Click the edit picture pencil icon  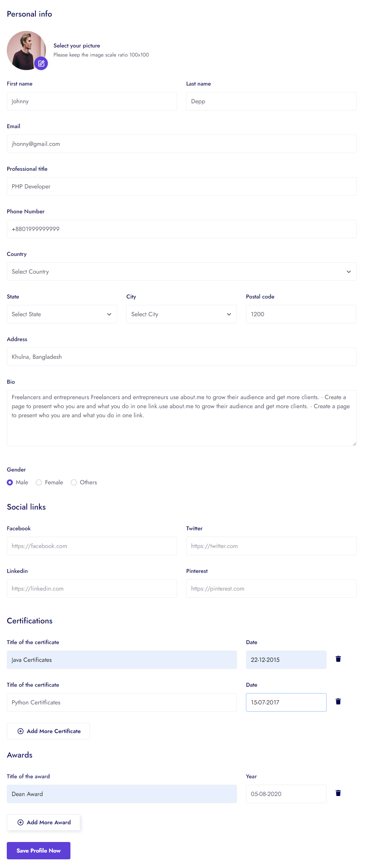pos(41,63)
